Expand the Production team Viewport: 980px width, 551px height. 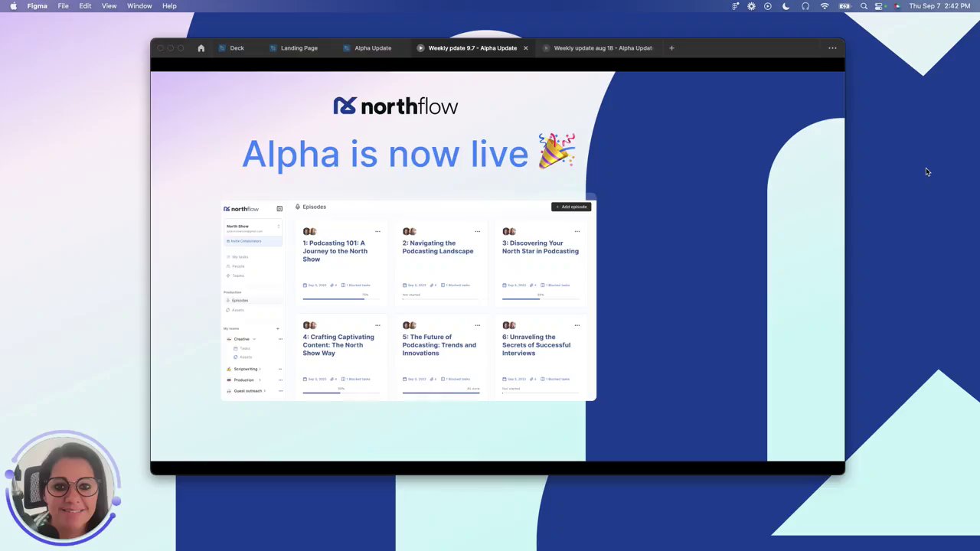(260, 380)
